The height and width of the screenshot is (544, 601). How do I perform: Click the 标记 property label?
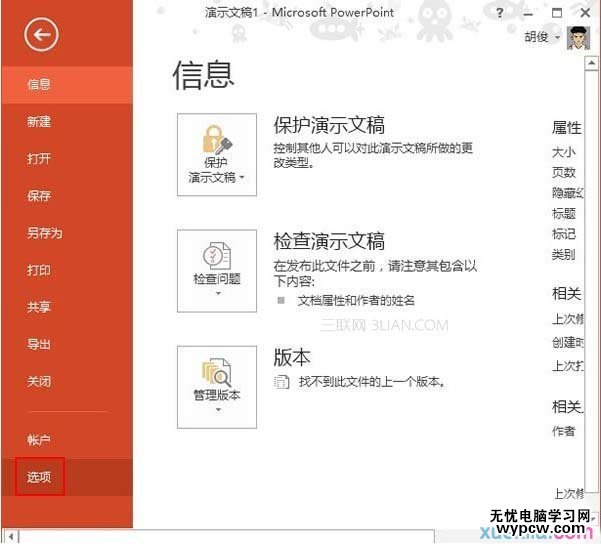tap(563, 234)
